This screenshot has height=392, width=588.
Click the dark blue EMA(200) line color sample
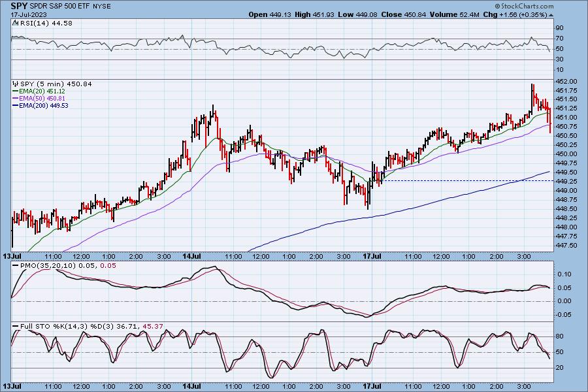point(16,105)
